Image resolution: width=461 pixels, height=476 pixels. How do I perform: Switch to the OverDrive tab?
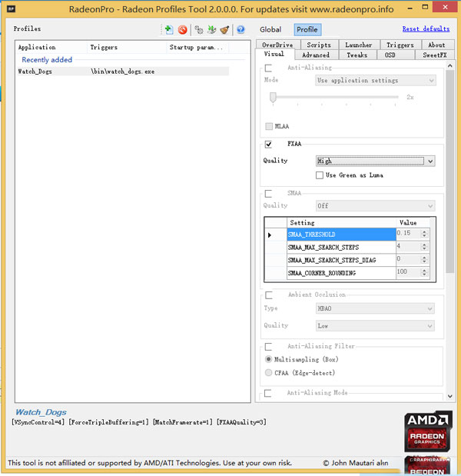point(278,45)
